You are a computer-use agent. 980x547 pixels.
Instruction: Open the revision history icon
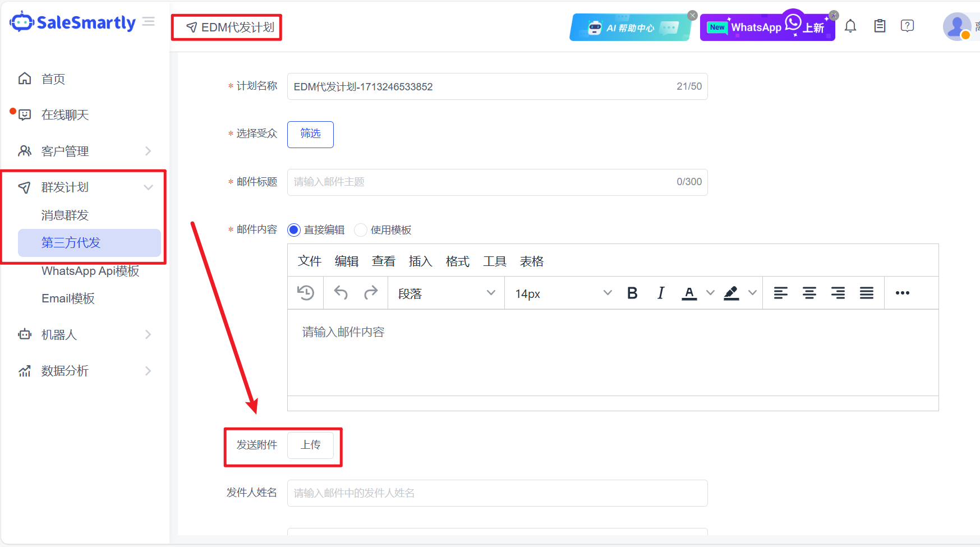click(306, 293)
